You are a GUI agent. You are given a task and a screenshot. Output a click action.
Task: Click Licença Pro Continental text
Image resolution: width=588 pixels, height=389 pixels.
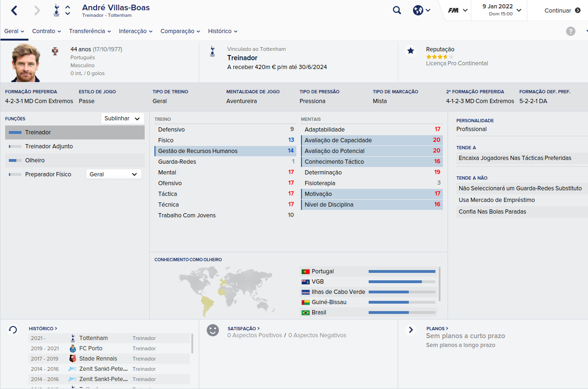(457, 63)
